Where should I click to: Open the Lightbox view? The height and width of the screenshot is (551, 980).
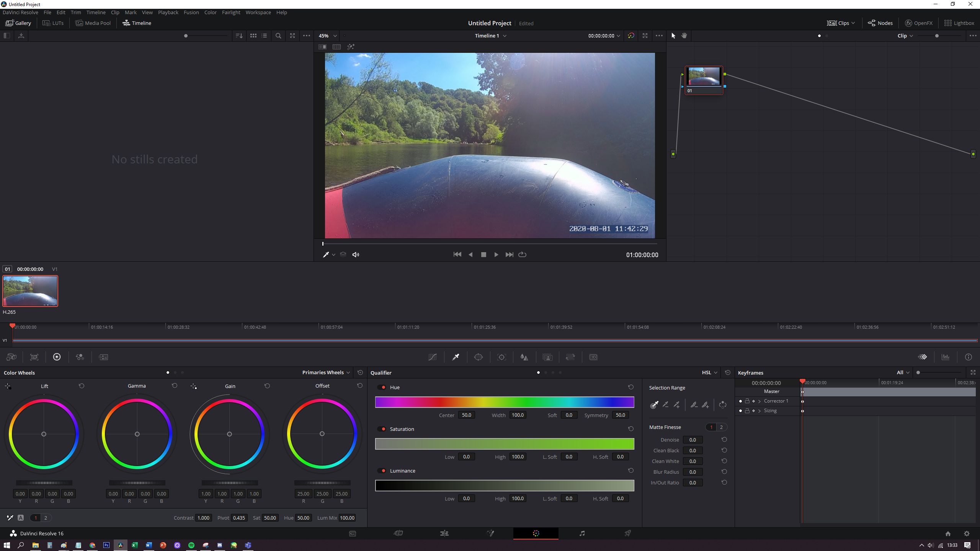[x=959, y=23]
